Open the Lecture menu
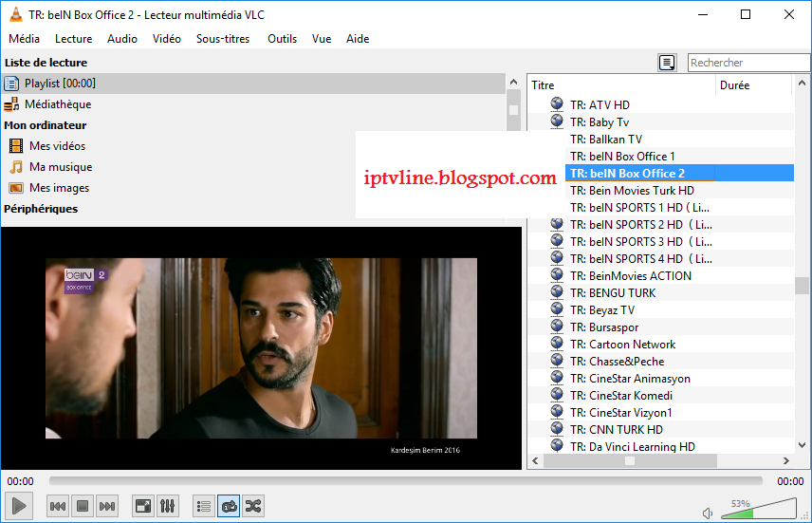The width and height of the screenshot is (812, 523). 74,39
